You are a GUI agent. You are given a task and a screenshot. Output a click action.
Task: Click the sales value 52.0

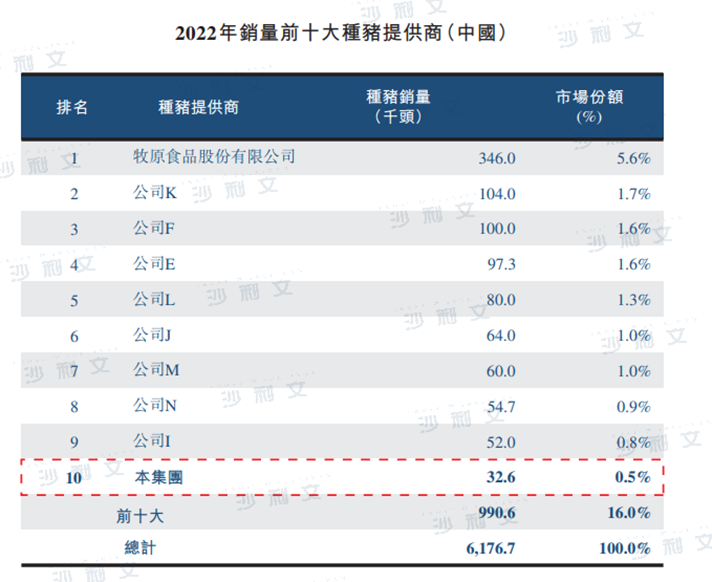(501, 442)
